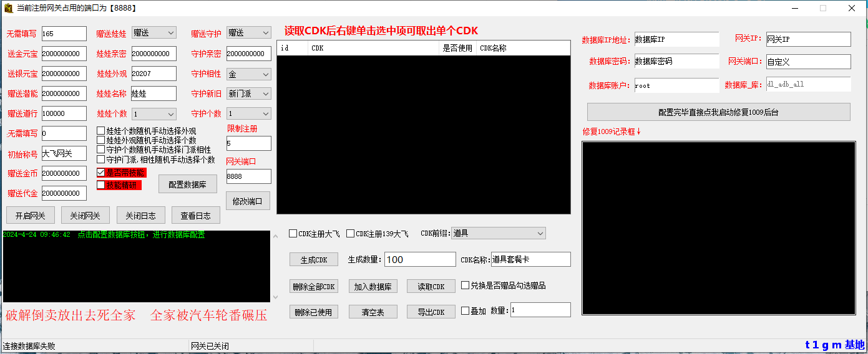Enable the 叠加 checkbox

pyautogui.click(x=465, y=310)
